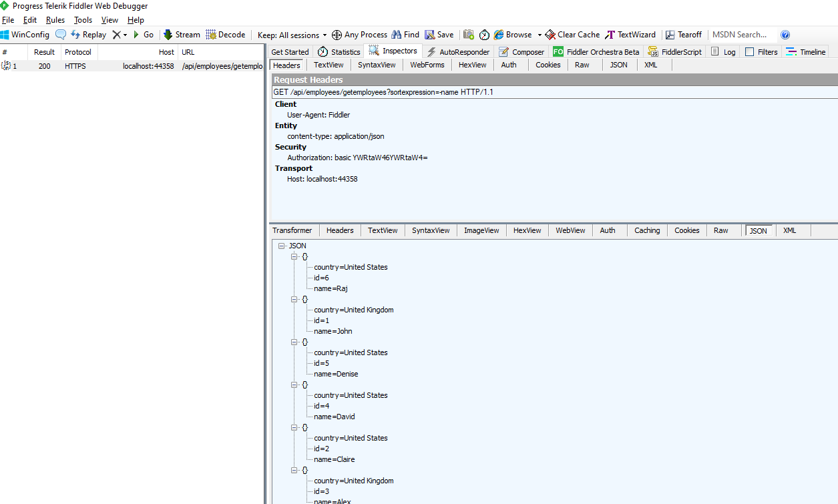Open Fiddler Orchestra Beta tab
The image size is (838, 504).
[x=596, y=52]
